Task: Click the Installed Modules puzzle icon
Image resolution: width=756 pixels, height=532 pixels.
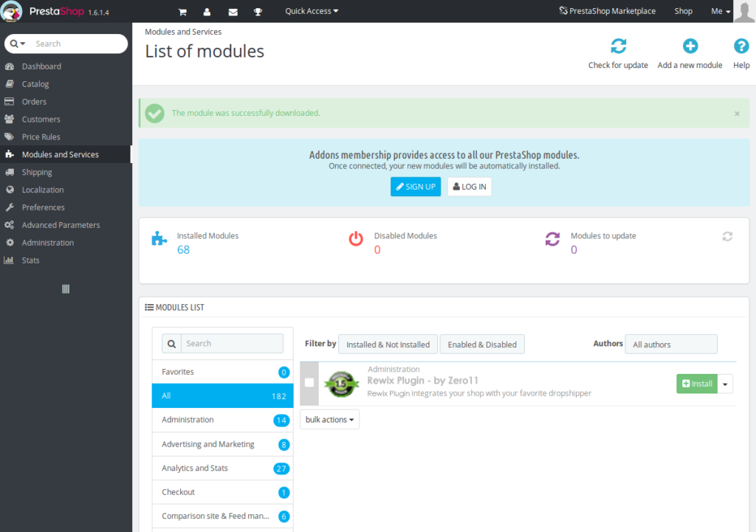Action: click(159, 238)
